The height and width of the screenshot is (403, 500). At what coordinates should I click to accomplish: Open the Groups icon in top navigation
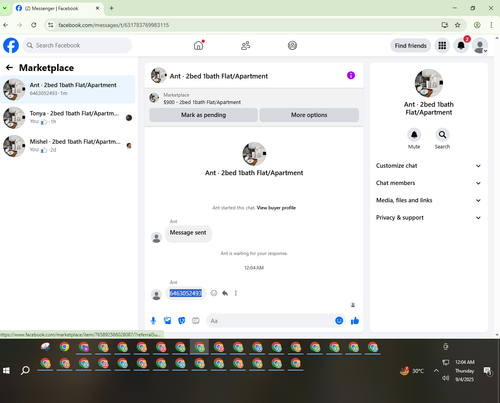(292, 45)
